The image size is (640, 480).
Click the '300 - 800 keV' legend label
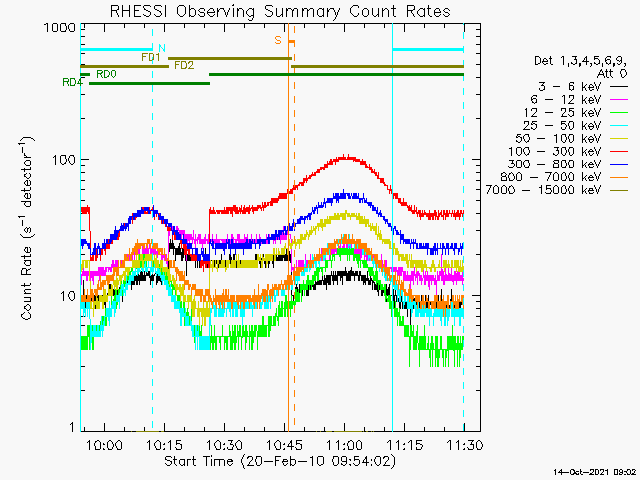tap(555, 164)
